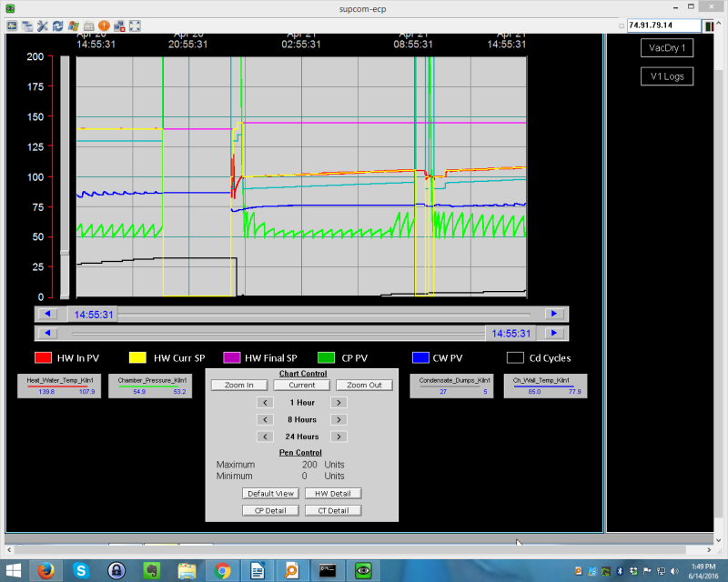Step forward 1 Hour with right arrow
728x582 pixels.
339,402
